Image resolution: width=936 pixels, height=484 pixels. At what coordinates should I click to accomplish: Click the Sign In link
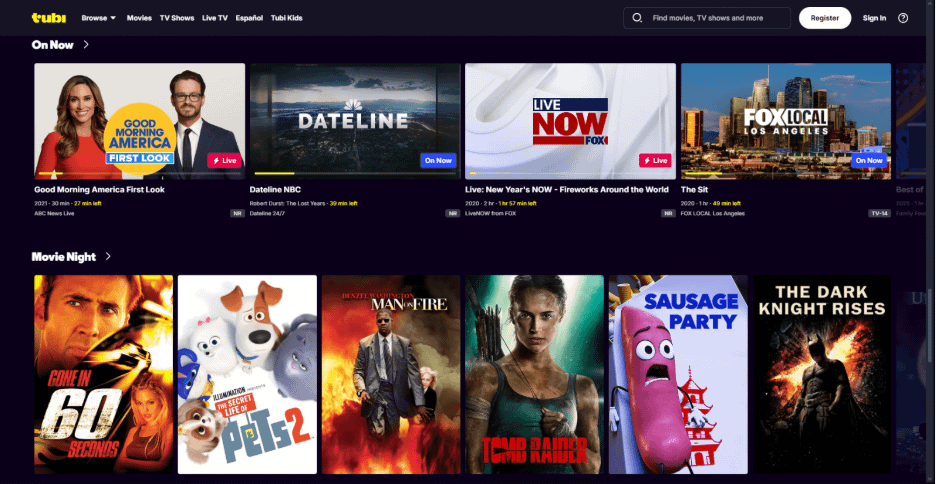click(x=874, y=18)
